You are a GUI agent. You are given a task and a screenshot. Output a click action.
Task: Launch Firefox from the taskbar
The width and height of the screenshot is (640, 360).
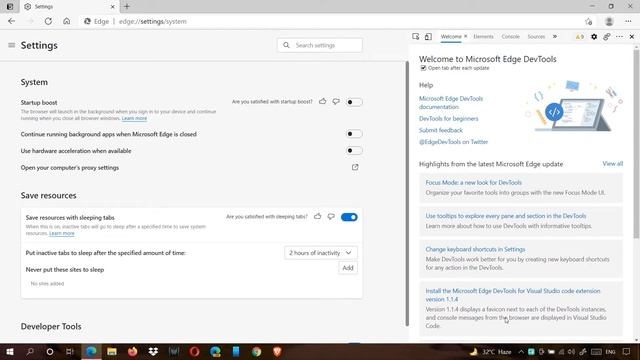tap(133, 351)
